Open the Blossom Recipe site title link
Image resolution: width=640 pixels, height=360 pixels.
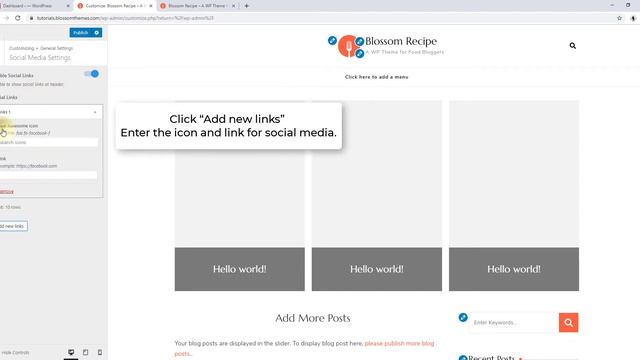(401, 41)
